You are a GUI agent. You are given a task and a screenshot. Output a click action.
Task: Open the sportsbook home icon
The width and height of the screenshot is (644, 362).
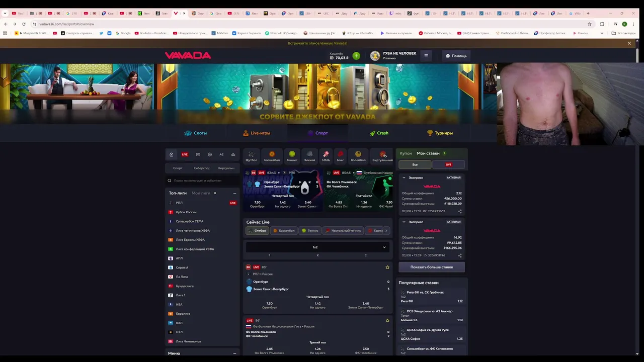pyautogui.click(x=171, y=154)
